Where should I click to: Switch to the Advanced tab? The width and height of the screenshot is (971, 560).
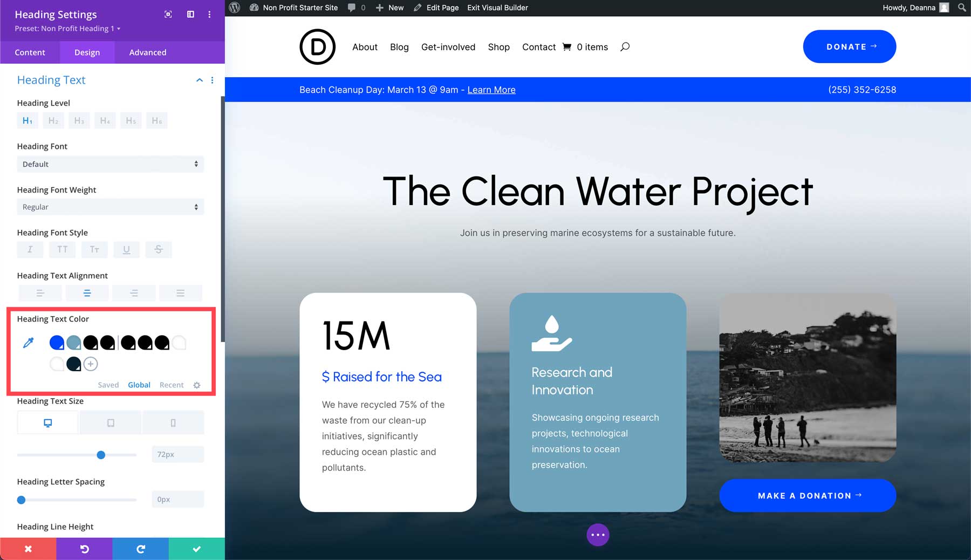pos(147,52)
